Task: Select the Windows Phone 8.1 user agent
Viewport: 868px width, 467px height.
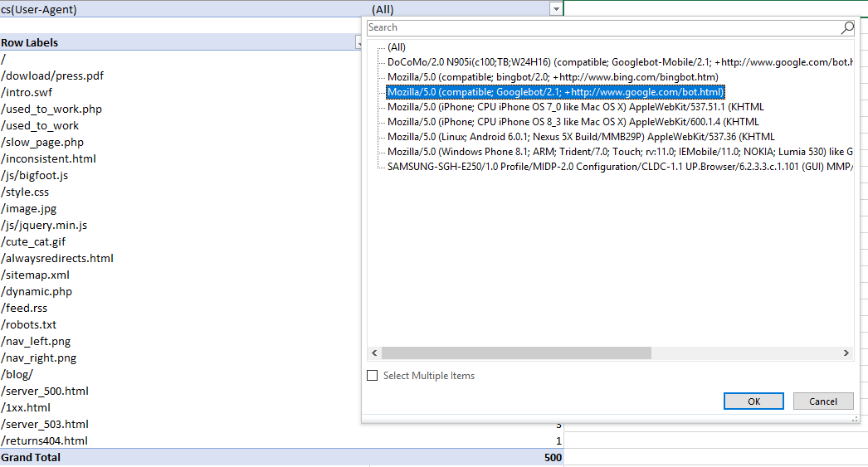Action: point(618,152)
